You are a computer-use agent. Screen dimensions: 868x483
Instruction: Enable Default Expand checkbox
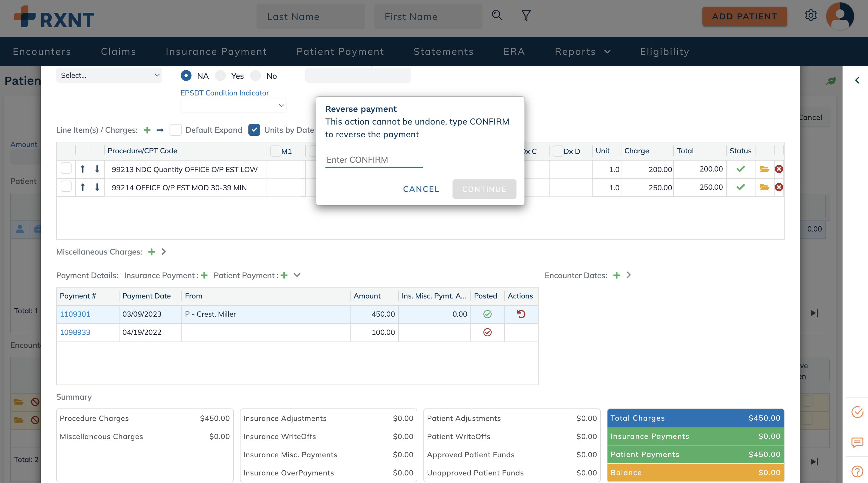175,130
